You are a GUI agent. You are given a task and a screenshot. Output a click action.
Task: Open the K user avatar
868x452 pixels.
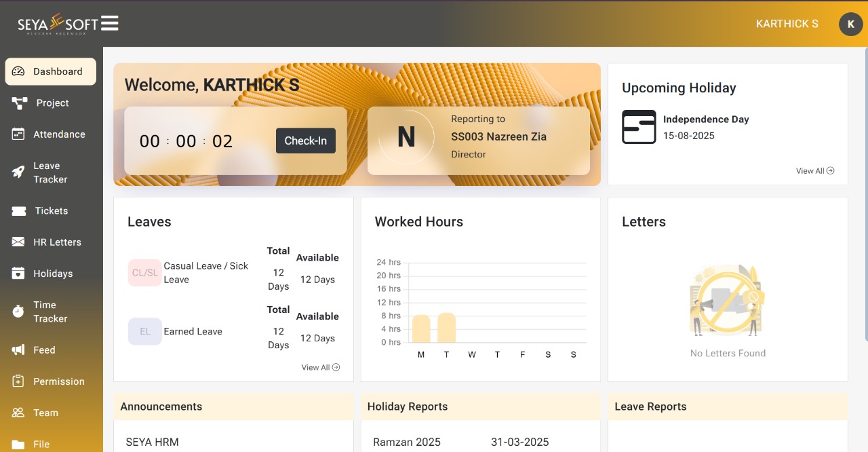pos(850,24)
